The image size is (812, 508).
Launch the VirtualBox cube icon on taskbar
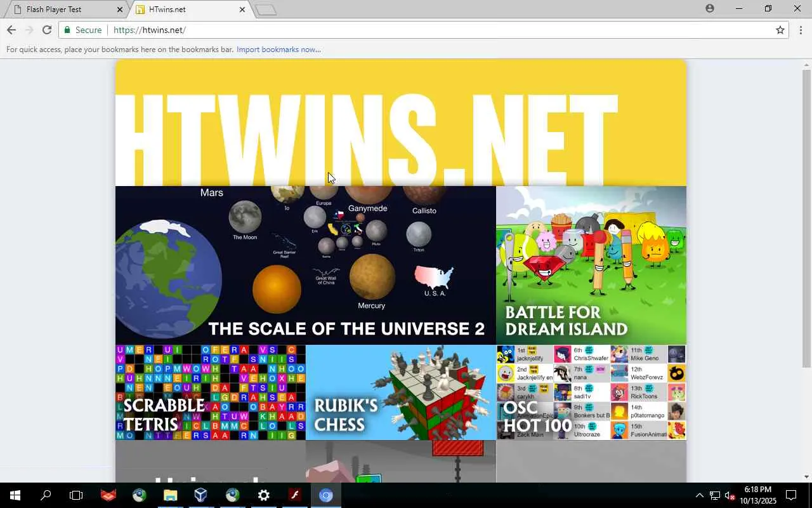coord(201,495)
